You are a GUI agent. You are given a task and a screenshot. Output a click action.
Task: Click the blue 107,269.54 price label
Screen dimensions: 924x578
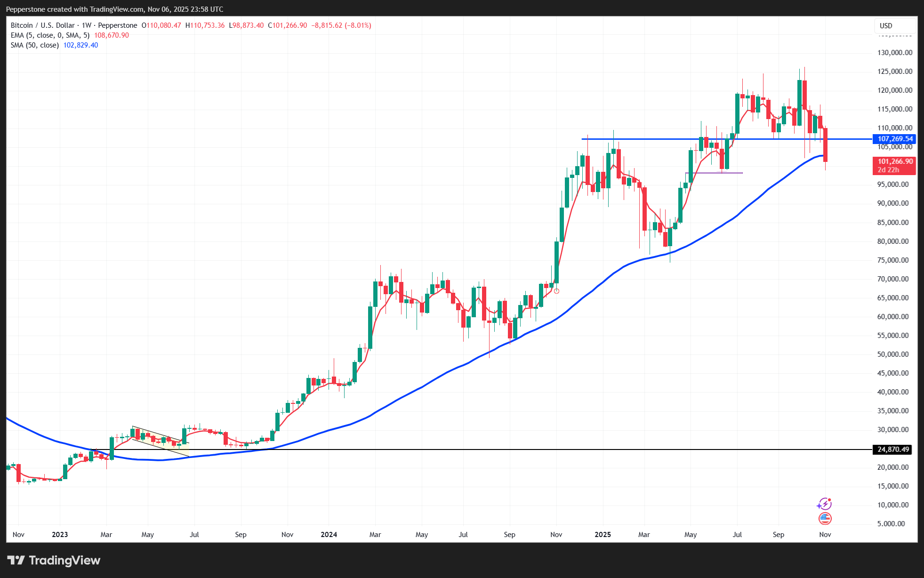[894, 139]
